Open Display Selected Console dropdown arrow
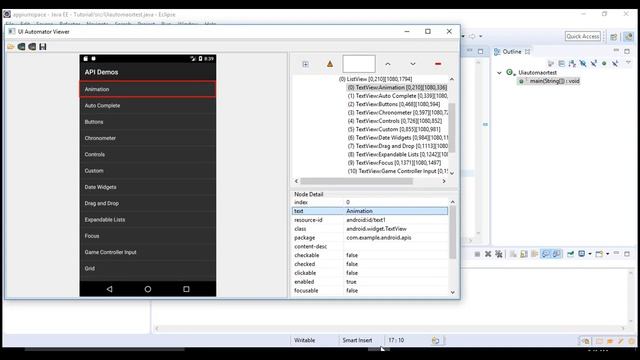 (590, 254)
